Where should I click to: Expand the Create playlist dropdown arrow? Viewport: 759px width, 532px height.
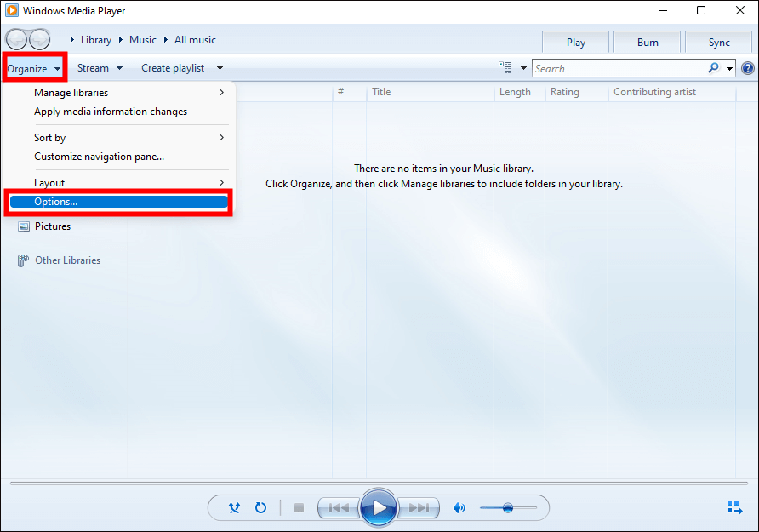(x=220, y=68)
